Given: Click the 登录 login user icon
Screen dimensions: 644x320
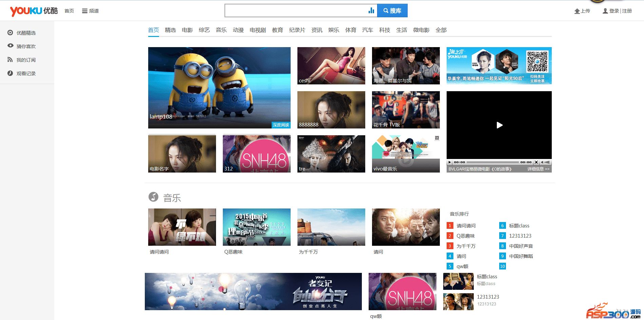Looking at the screenshot, I should (x=605, y=11).
